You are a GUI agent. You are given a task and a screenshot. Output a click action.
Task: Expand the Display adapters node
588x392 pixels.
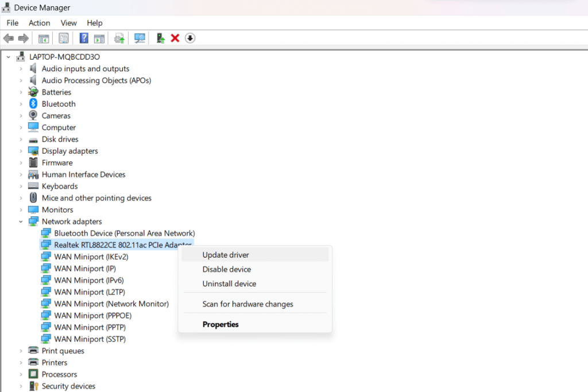click(21, 151)
